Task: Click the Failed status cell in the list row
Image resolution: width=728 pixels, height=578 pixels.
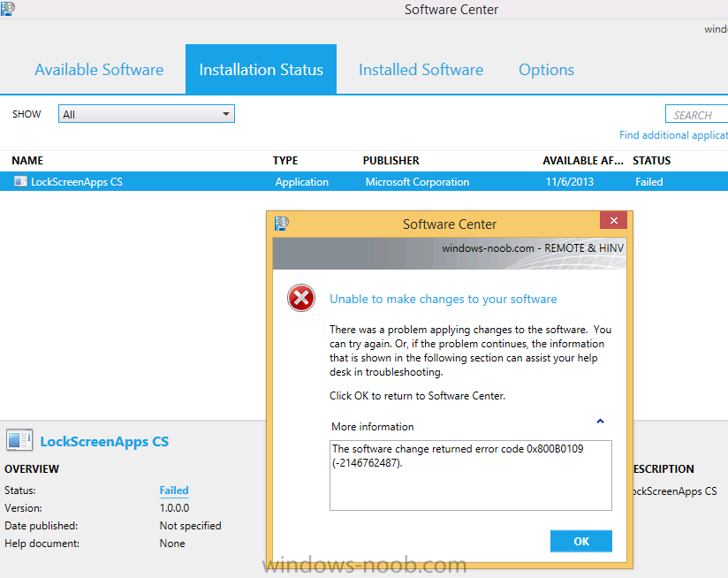Action: pyautogui.click(x=649, y=182)
